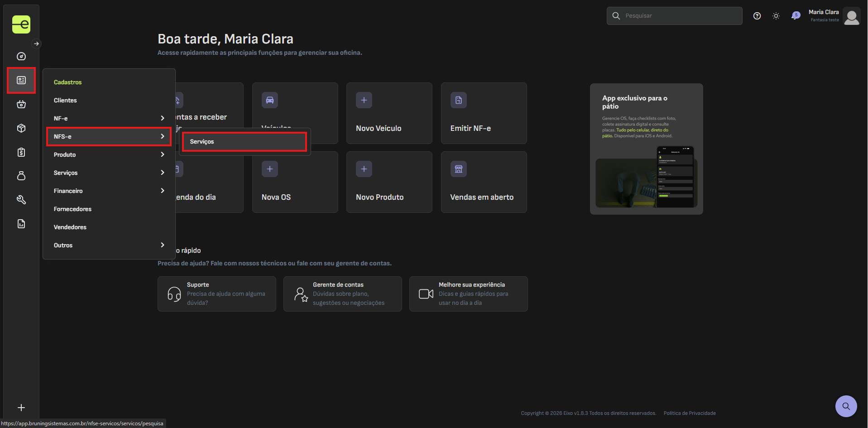Open the money bag sidebar icon
Viewport: 868px width, 428px height.
point(21,176)
